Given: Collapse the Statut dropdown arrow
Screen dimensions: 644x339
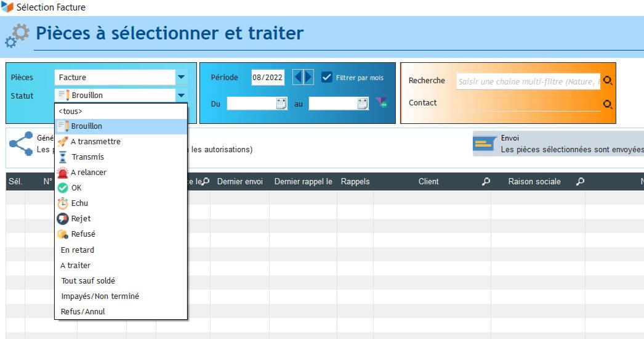Looking at the screenshot, I should (181, 96).
